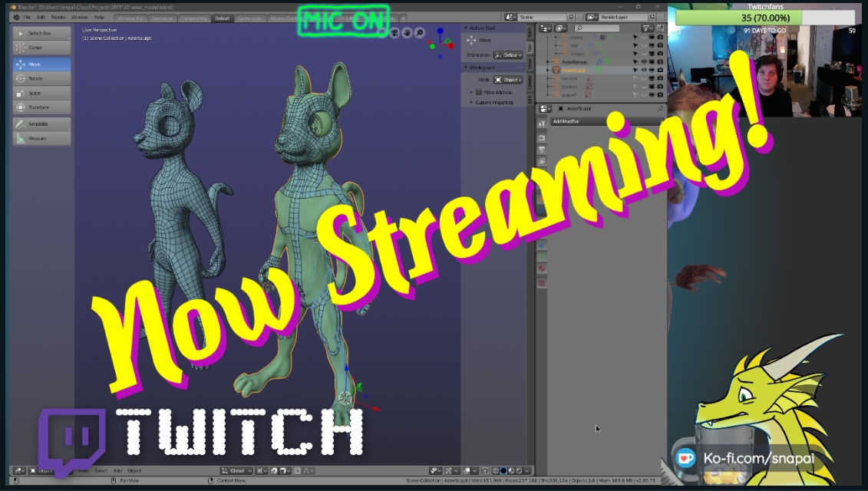Select the Measure tool
Viewport: 868px width, 491px height.
coord(41,138)
